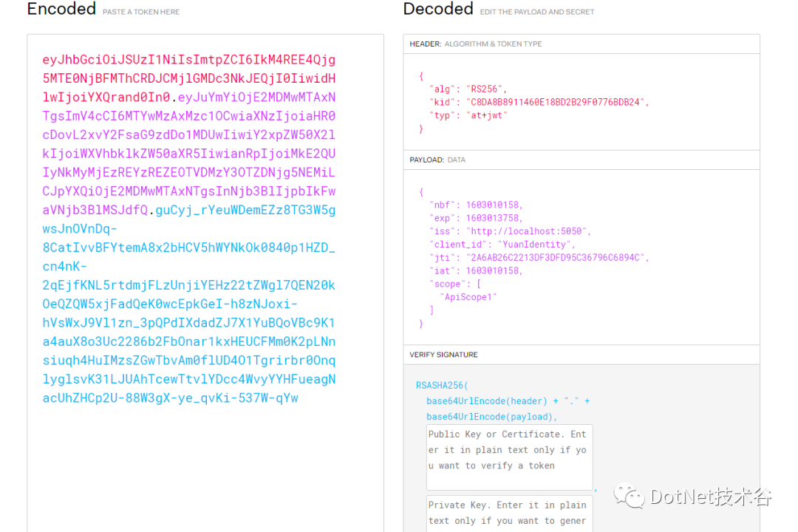This screenshot has height=532, width=798.
Task: Click the signature's last line acUhZHCp2U-88W3gX
Action: click(171, 398)
